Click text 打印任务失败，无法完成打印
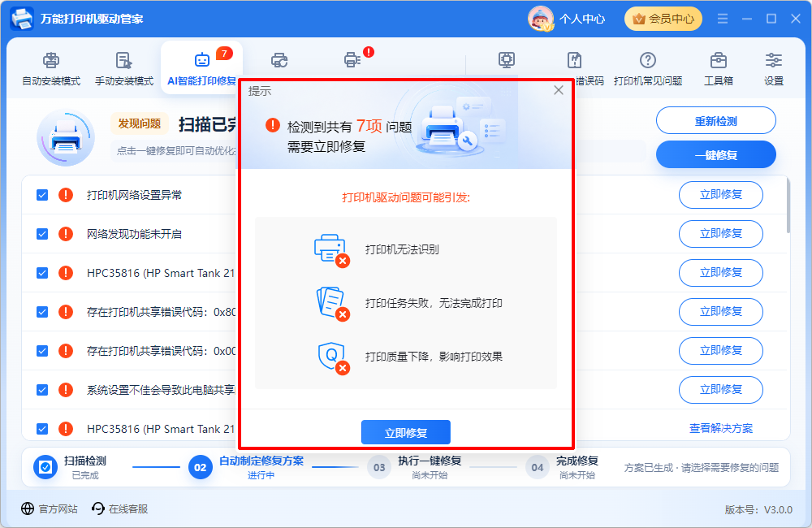The image size is (812, 528). coord(434,303)
